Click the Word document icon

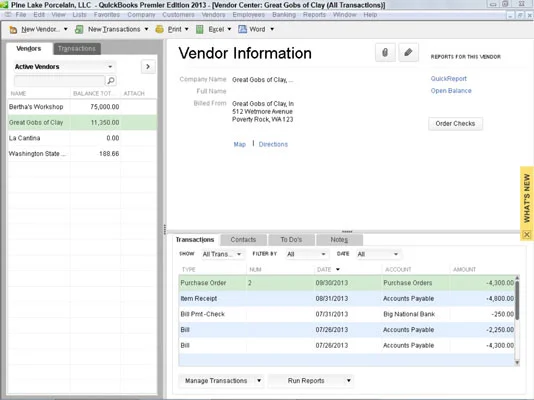point(242,30)
